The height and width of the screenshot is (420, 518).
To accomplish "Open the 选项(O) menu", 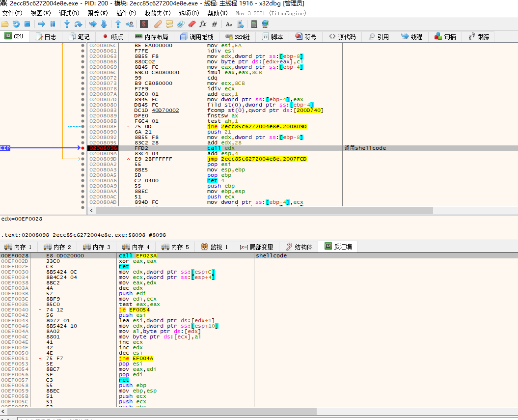I will click(189, 13).
